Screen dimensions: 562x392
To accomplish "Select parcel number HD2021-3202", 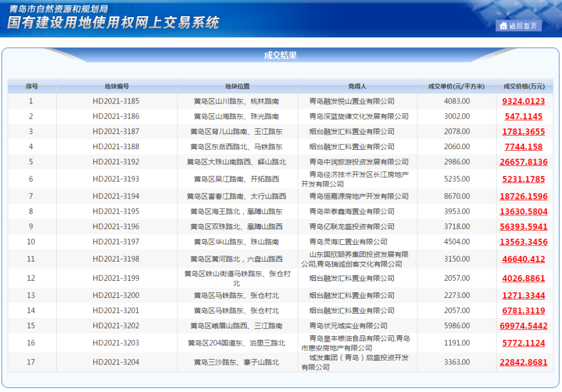I will coord(116,326).
